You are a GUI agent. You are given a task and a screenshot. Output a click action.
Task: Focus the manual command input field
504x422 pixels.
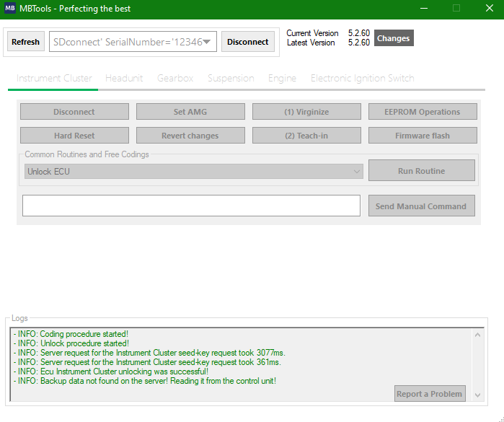tap(191, 206)
